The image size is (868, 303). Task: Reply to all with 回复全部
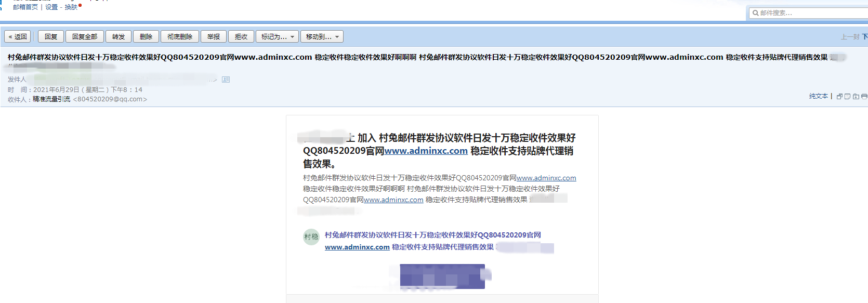point(85,36)
